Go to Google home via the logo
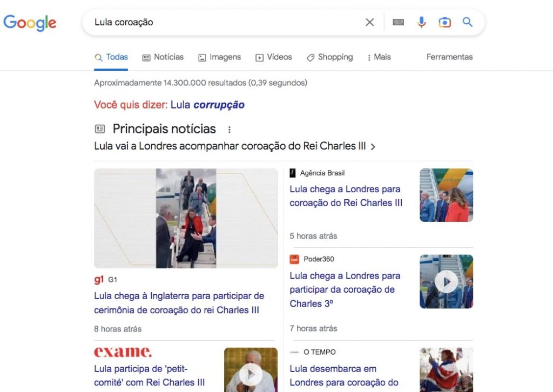This screenshot has width=553, height=392. tap(30, 23)
